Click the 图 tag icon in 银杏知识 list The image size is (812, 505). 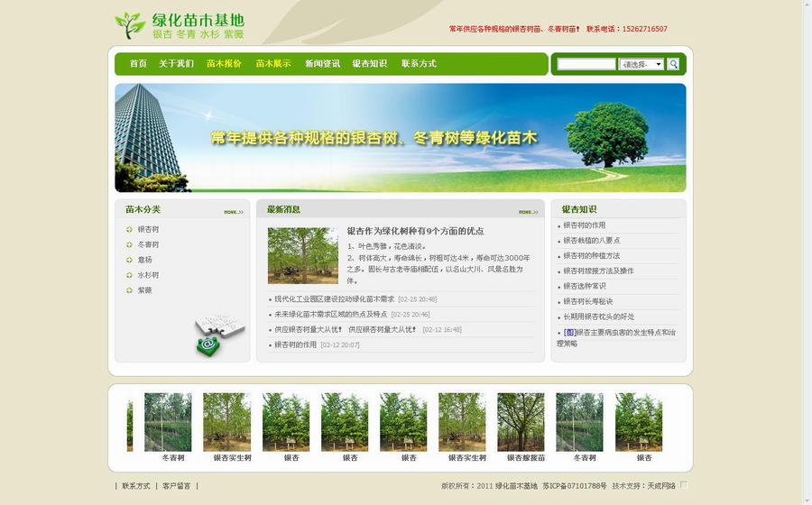[569, 332]
